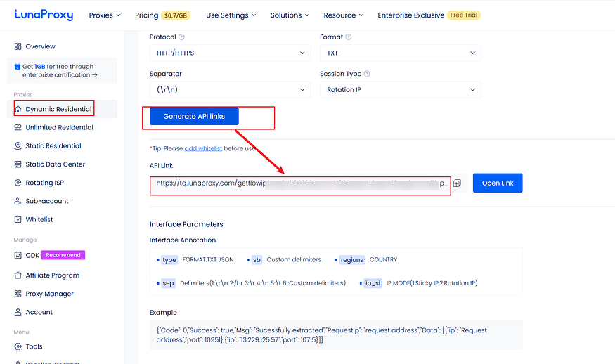
Task: Copy the API link with copy icon
Action: click(x=457, y=183)
